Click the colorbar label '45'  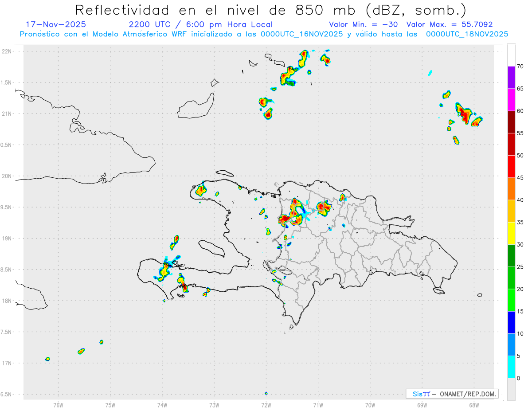[520, 178]
